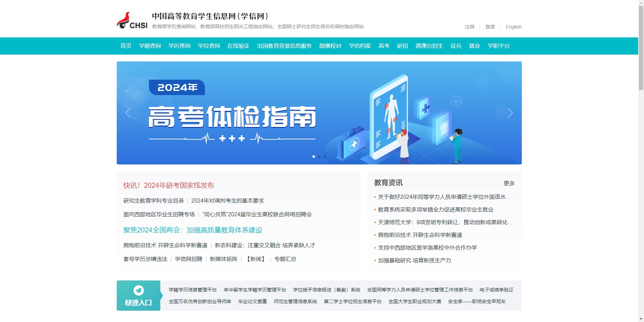Open 拥抱前沿技术 link in the left news panel
This screenshot has width=644, height=322.
[165, 245]
